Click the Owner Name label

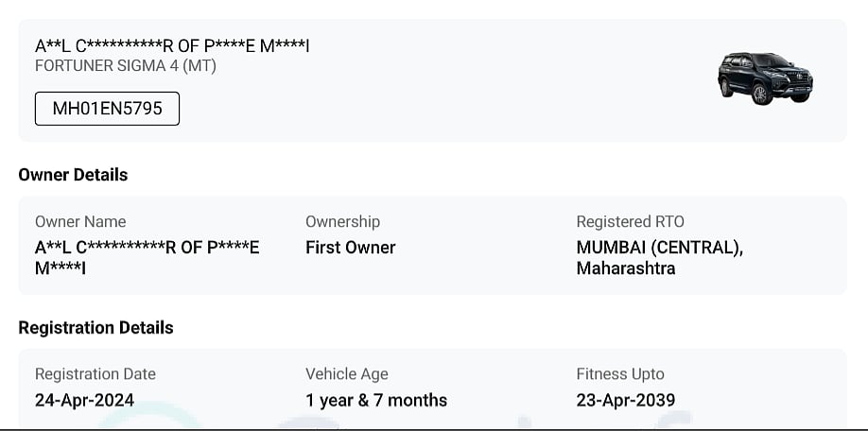pos(80,222)
